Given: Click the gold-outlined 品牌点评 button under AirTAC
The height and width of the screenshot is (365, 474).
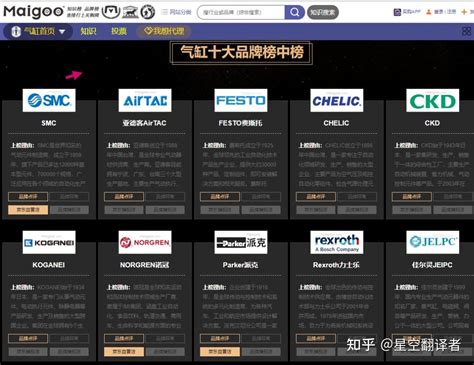Looking at the screenshot, I should (x=124, y=197).
